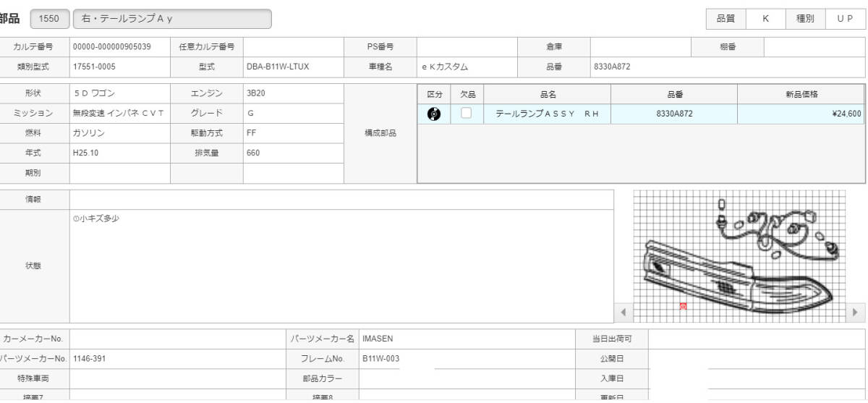Select the 種別 value UP

coord(845,19)
